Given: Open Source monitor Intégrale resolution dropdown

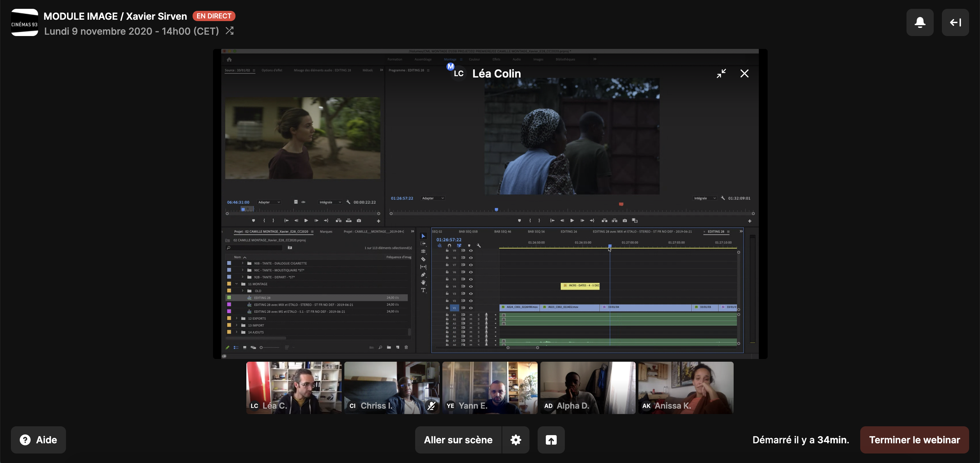Looking at the screenshot, I should pos(331,202).
